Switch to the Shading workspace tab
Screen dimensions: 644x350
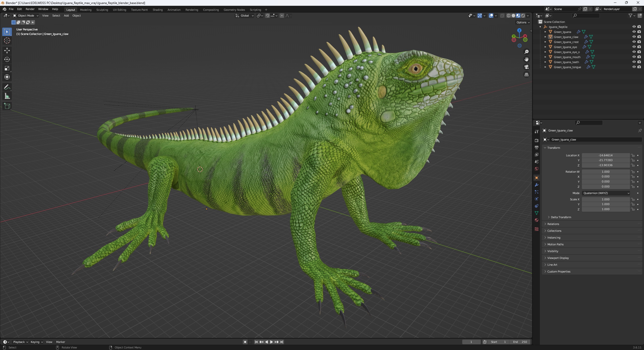(x=158, y=10)
